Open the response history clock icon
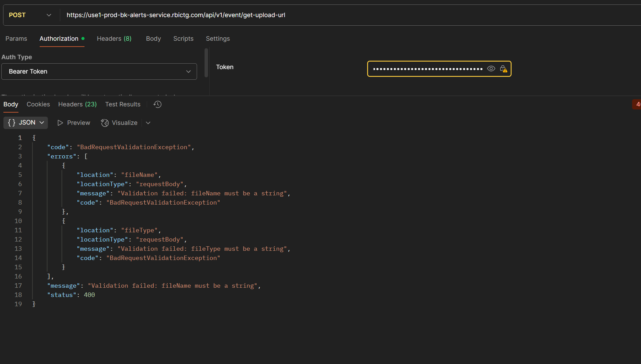This screenshot has height=364, width=641. [x=157, y=104]
